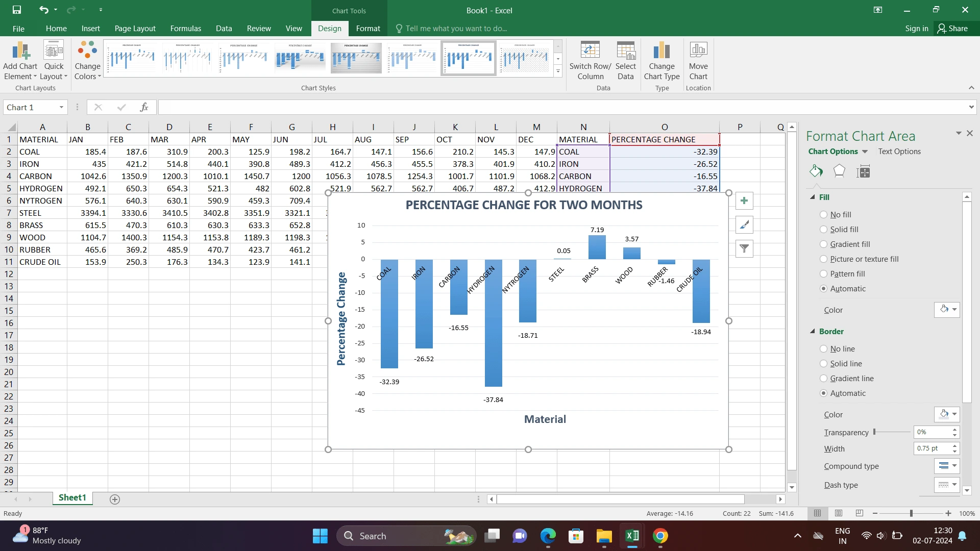The height and width of the screenshot is (551, 980).
Task: Click the Move Chart icon
Action: tap(698, 51)
